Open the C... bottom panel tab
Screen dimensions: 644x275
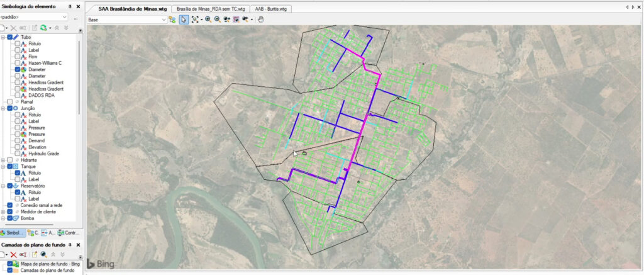pos(33,233)
